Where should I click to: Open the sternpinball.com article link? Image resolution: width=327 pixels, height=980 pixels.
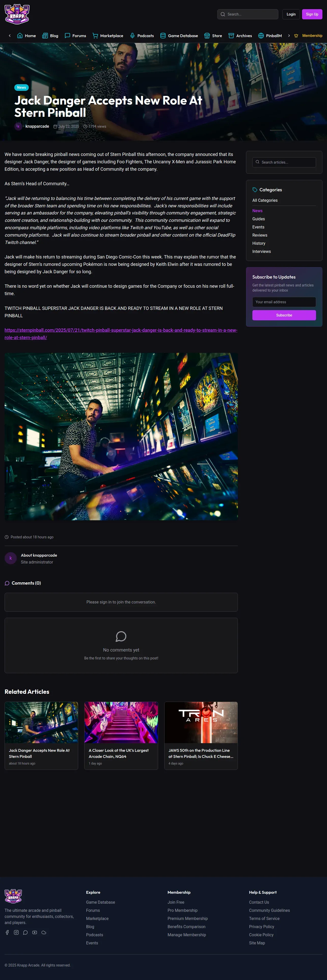[121, 334]
